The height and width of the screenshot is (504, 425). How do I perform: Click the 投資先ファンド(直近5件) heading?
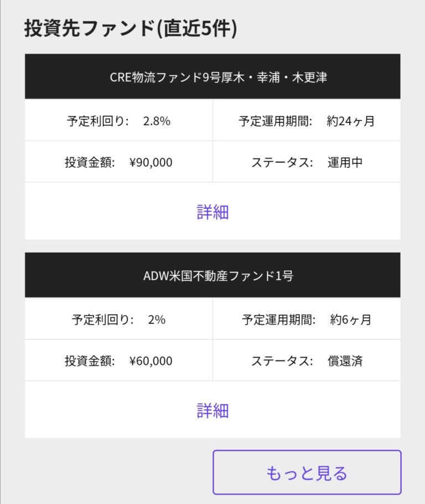coord(131,29)
